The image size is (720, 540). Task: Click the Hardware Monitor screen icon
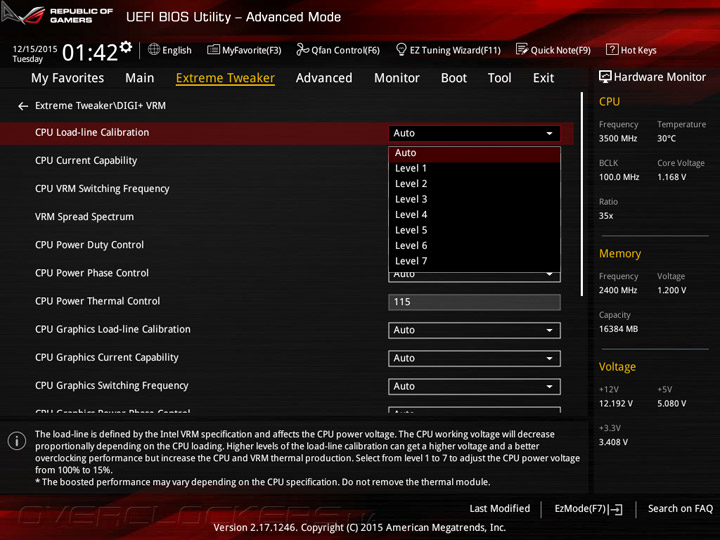(605, 77)
